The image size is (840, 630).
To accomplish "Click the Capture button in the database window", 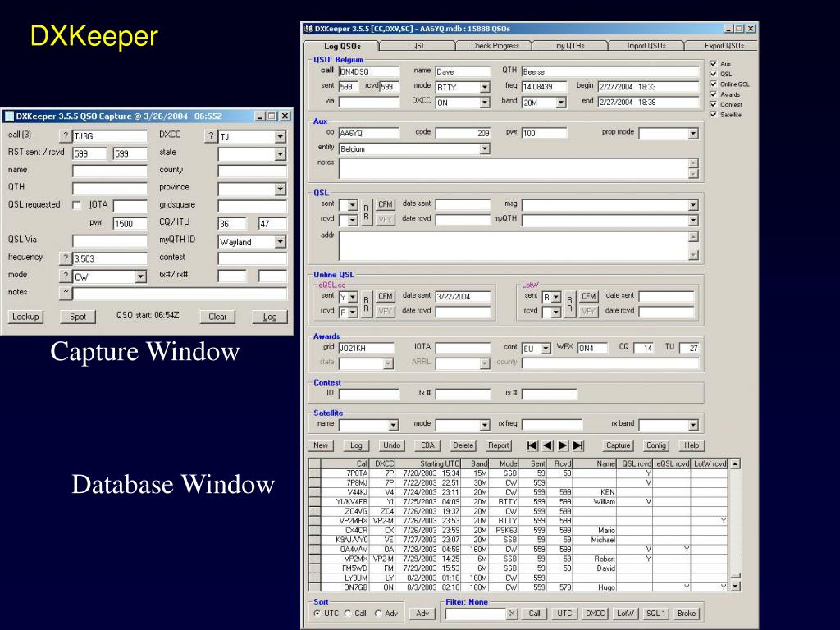I will pyautogui.click(x=619, y=445).
